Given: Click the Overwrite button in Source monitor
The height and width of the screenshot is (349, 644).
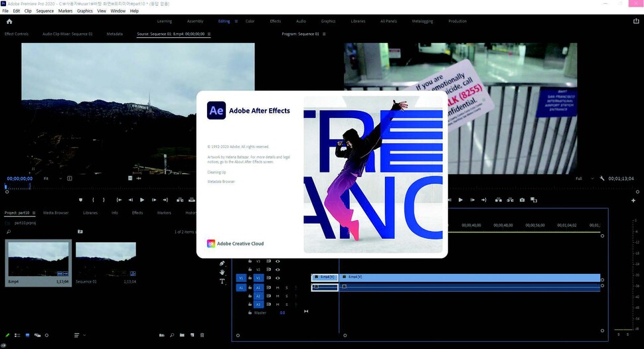Looking at the screenshot, I should coord(192,200).
